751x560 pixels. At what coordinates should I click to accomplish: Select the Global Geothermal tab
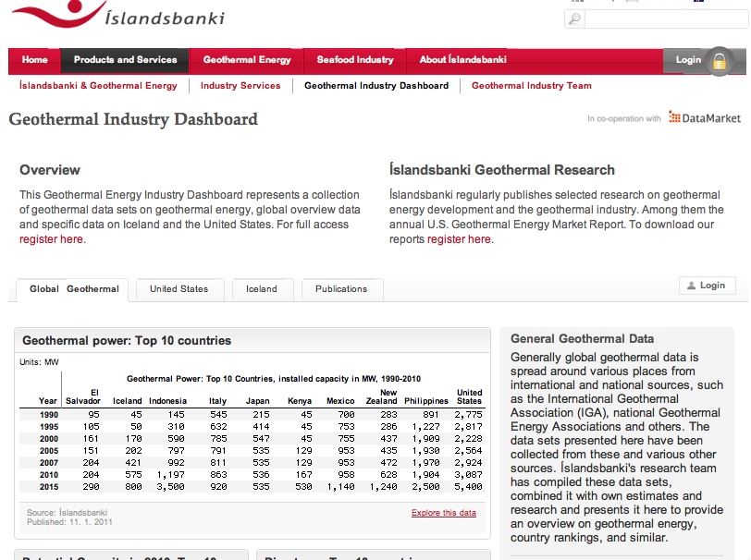click(73, 289)
